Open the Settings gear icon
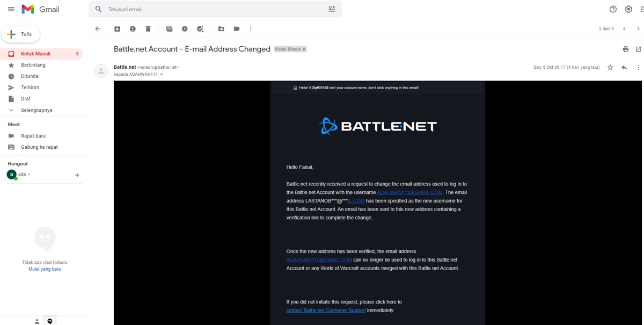Viewport: 644px width, 325px height. tap(628, 9)
